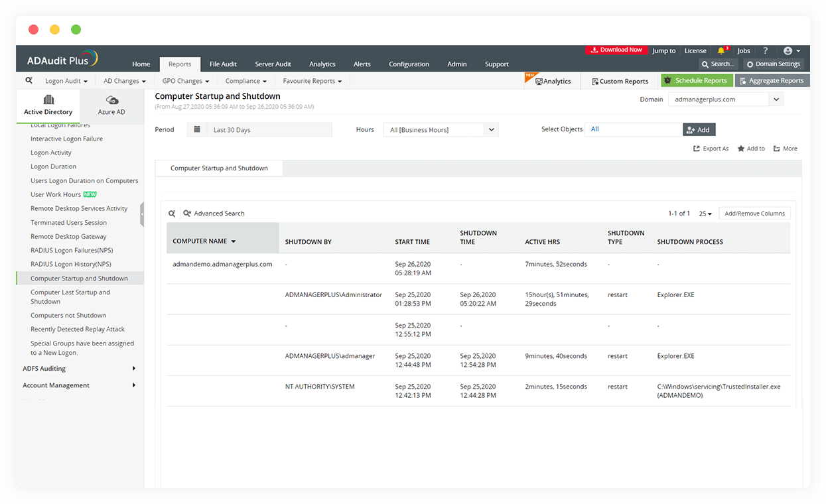Open the Remote Desktop Gateway report
This screenshot has height=504, width=826.
[68, 236]
